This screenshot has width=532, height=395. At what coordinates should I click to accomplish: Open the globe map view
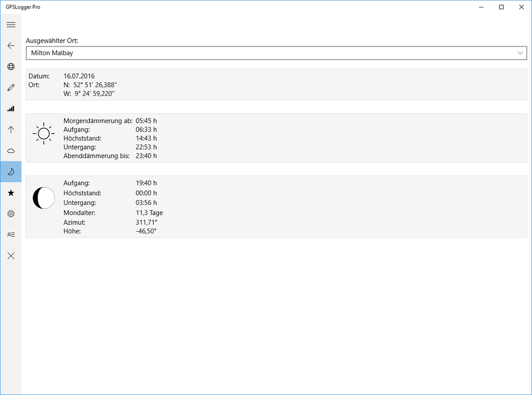coord(11,66)
